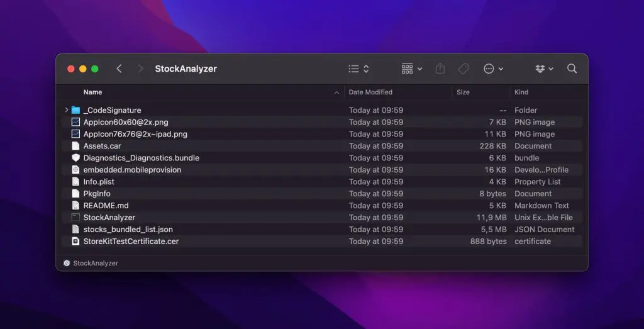
Task: Select StockAnalyzer executable file name
Action: point(109,217)
